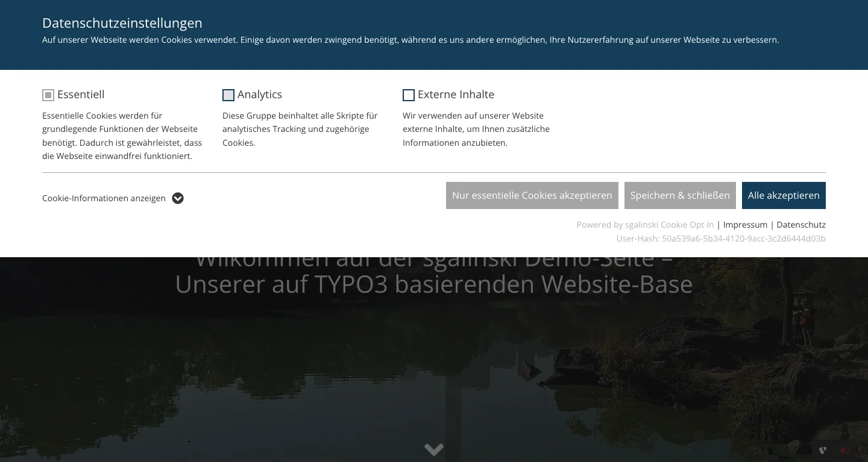Expand the Cookie-Informationen anzeigen section

(104, 198)
